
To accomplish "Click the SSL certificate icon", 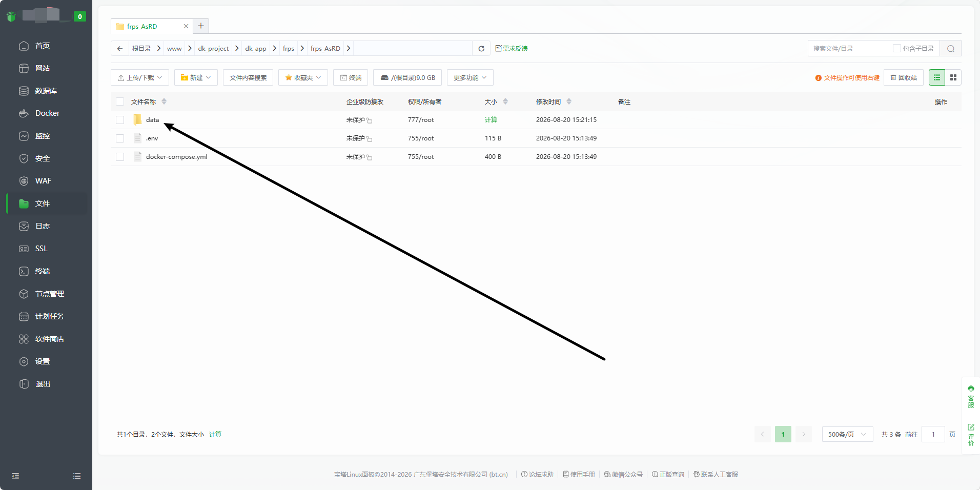I will click(x=24, y=249).
